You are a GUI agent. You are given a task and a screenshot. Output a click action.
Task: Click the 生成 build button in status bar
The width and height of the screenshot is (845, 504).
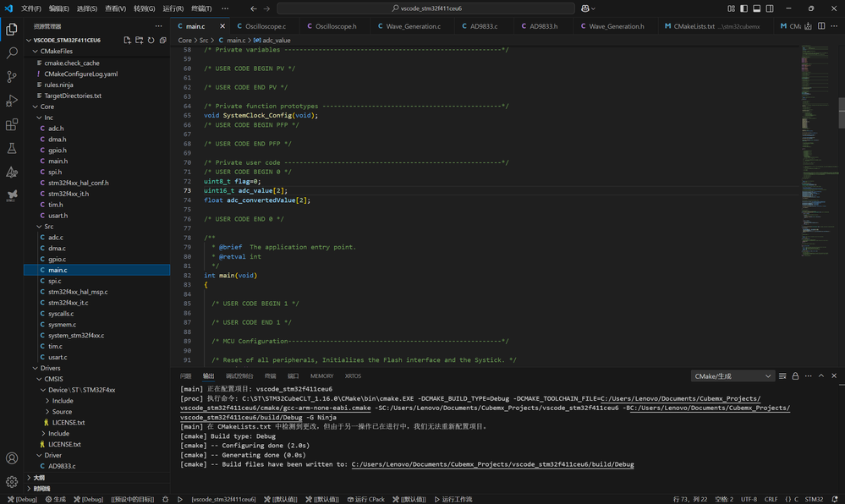click(x=54, y=499)
